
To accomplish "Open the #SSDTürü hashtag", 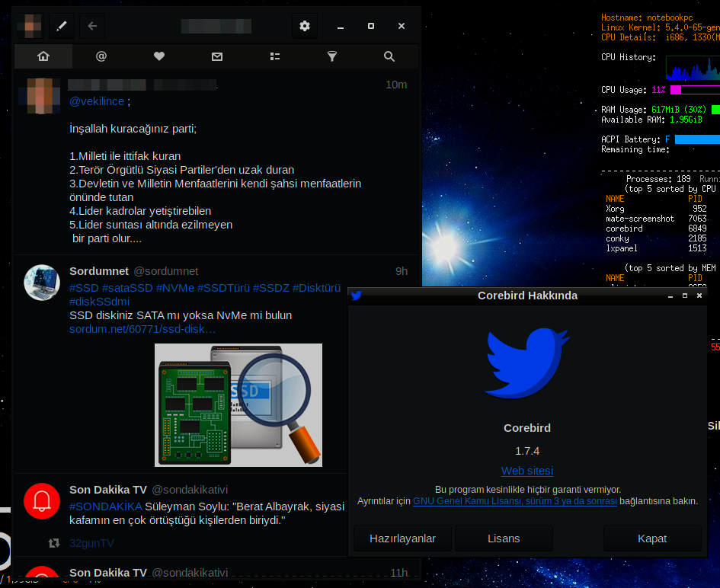I will pyautogui.click(x=224, y=288).
